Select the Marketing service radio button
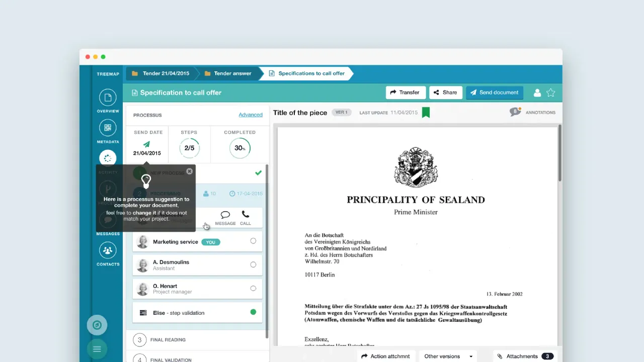 tap(253, 241)
